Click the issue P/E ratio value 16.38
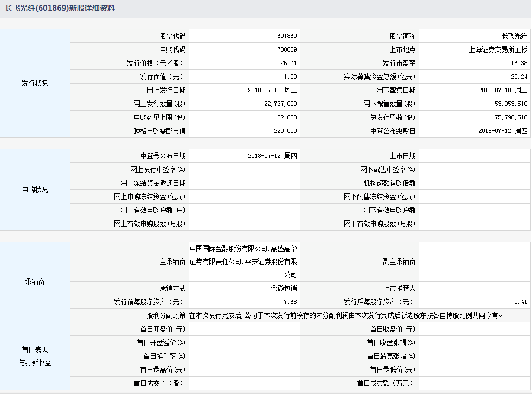 [x=519, y=63]
